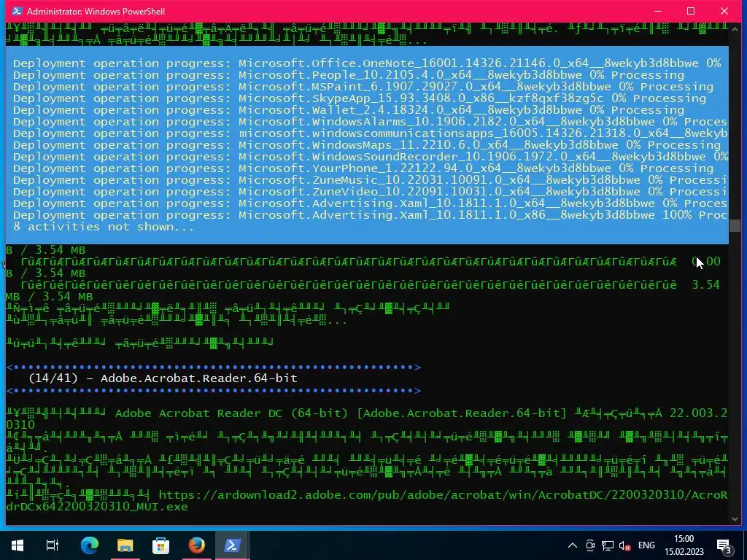
Task: Click the Microsoft.People deployment line
Action: pos(348,75)
